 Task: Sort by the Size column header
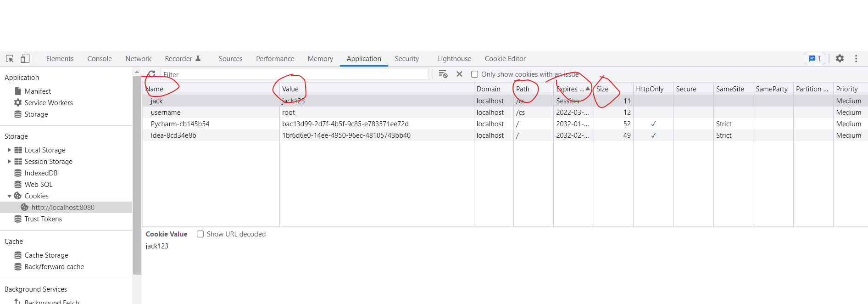613,89
